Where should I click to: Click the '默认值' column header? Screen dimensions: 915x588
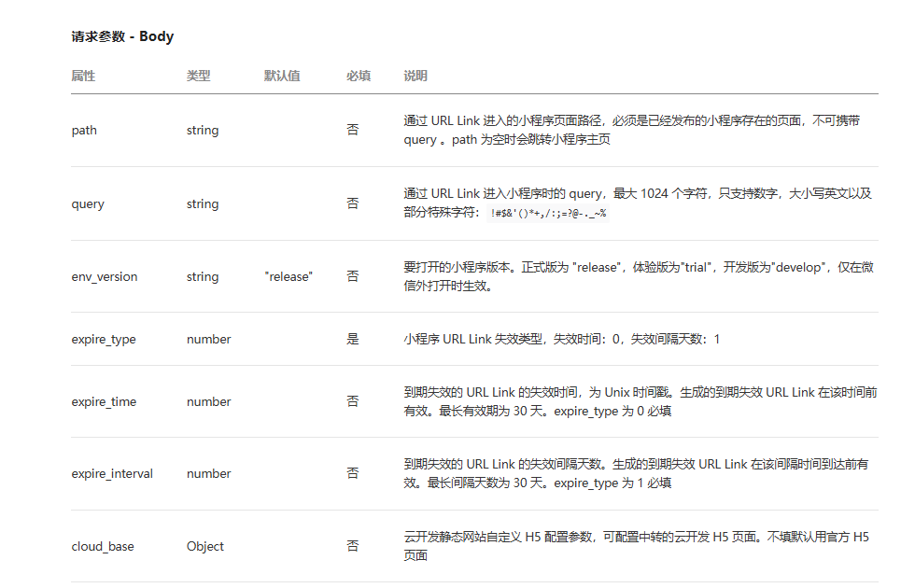282,76
